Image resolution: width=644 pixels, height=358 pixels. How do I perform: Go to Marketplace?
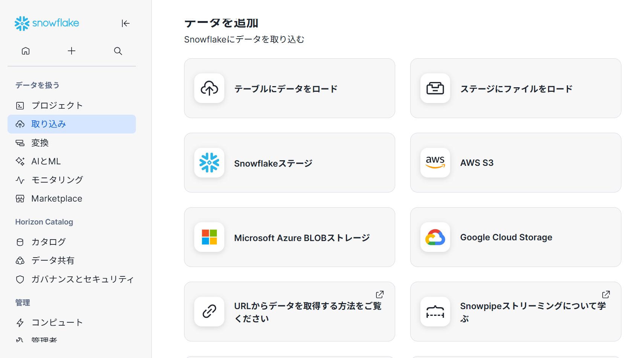click(72, 199)
